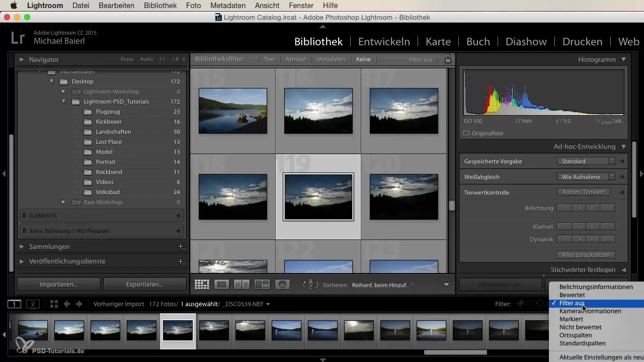
Task: Add publish service with plus icon
Action: click(x=181, y=261)
